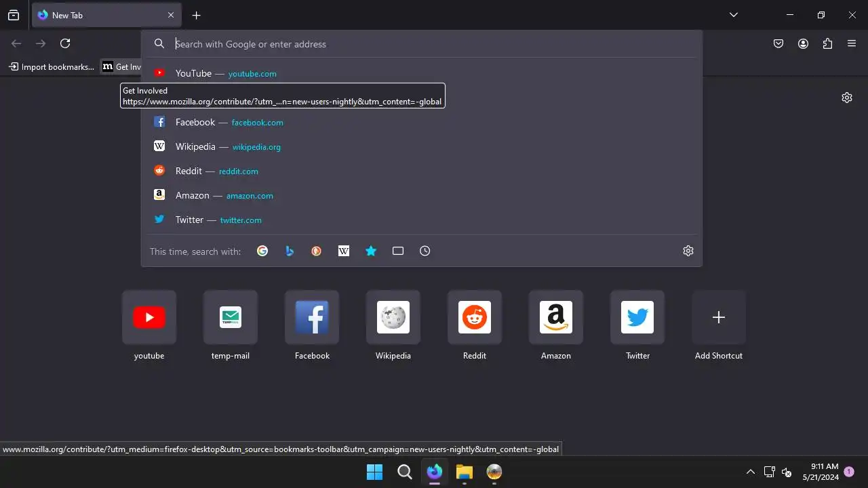Open the Firefox View icon

(x=14, y=15)
